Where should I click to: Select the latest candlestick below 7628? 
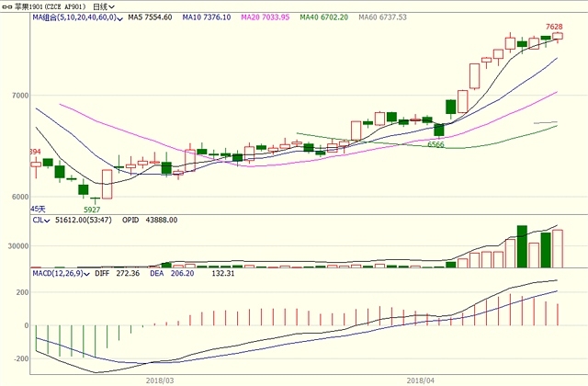point(558,37)
